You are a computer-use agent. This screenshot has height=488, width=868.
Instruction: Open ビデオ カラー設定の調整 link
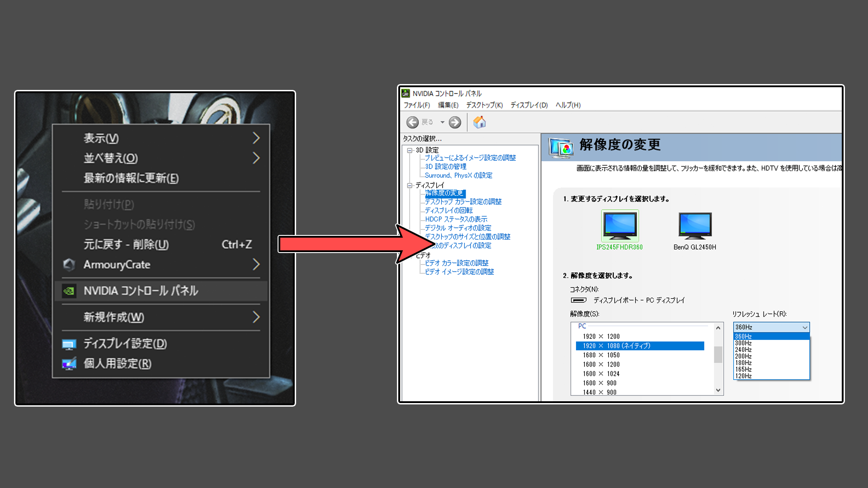457,263
